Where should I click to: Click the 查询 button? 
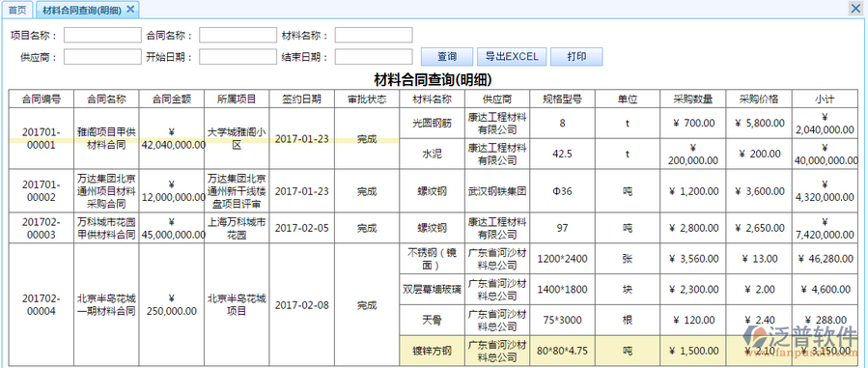point(447,56)
